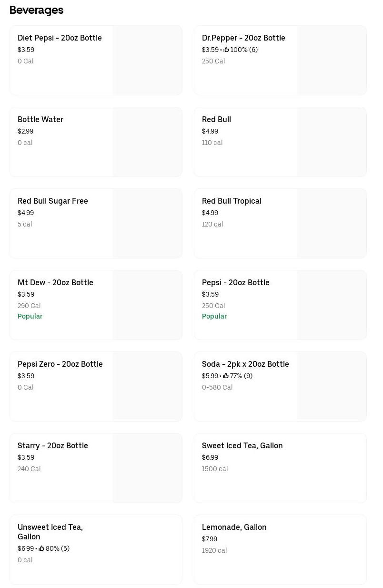
Task: Select Pepsi Zero 20oz Bottle
Action: 60,364
